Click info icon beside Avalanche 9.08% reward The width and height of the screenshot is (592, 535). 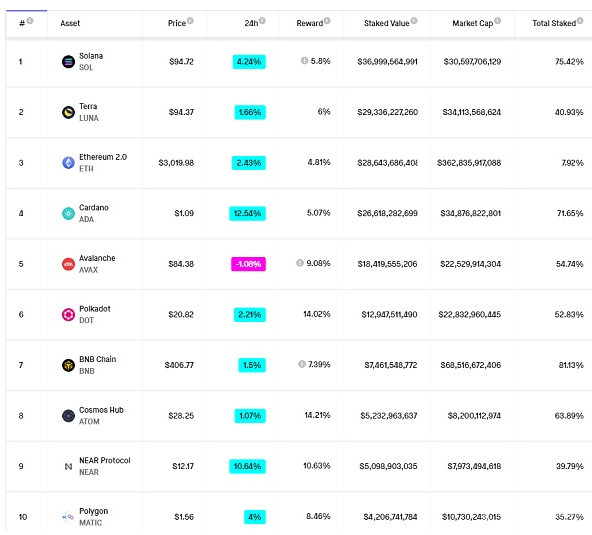click(x=300, y=263)
